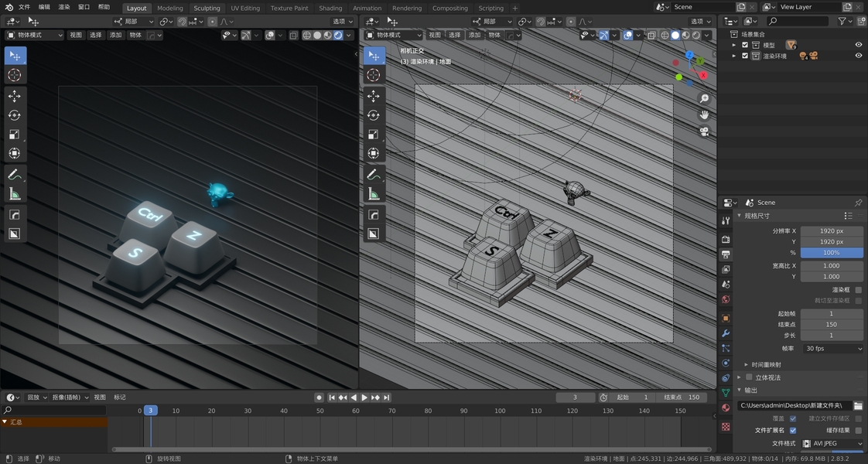Image resolution: width=868 pixels, height=464 pixels.
Task: Open the World properties tab
Action: [x=726, y=299]
